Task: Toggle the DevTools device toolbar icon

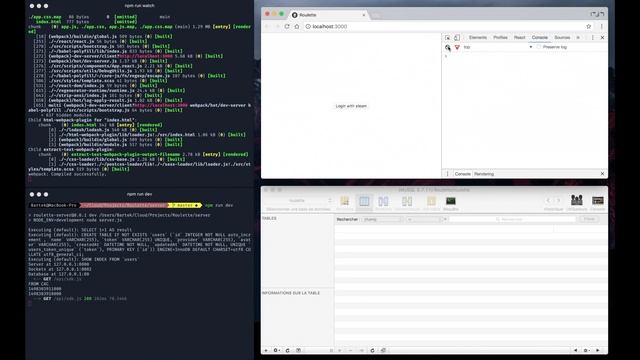Action: tap(457, 38)
